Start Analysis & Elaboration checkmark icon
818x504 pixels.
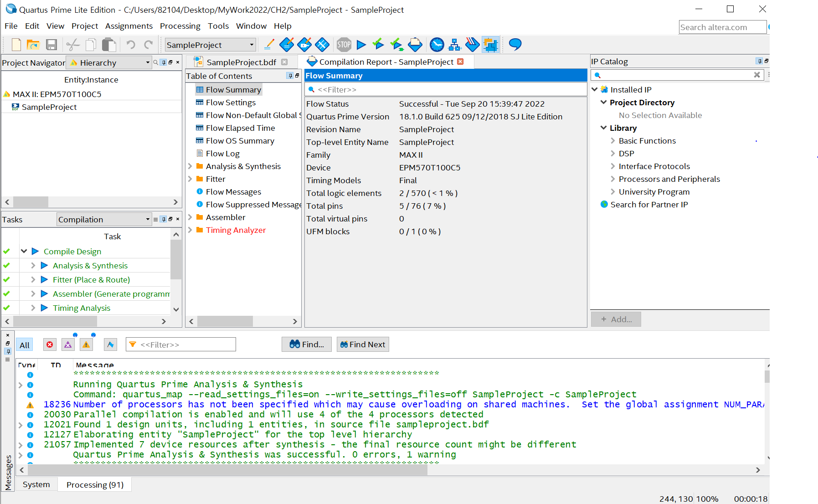point(378,44)
